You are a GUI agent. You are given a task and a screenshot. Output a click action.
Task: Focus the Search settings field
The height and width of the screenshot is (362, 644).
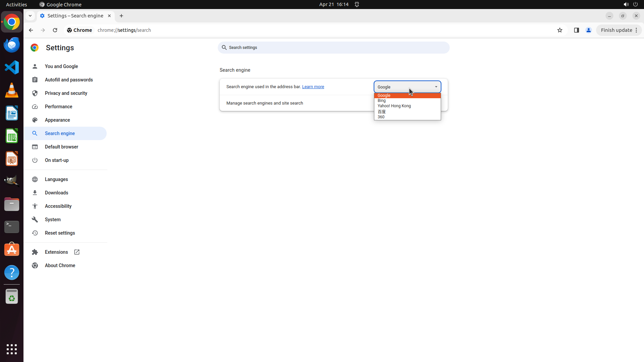(x=334, y=48)
